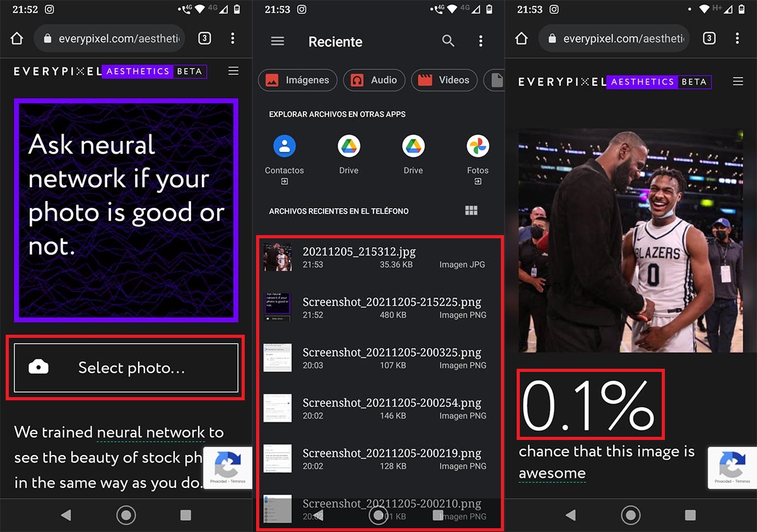Open the navigation drawer beside Reciente
Image resolution: width=757 pixels, height=532 pixels.
pos(277,41)
